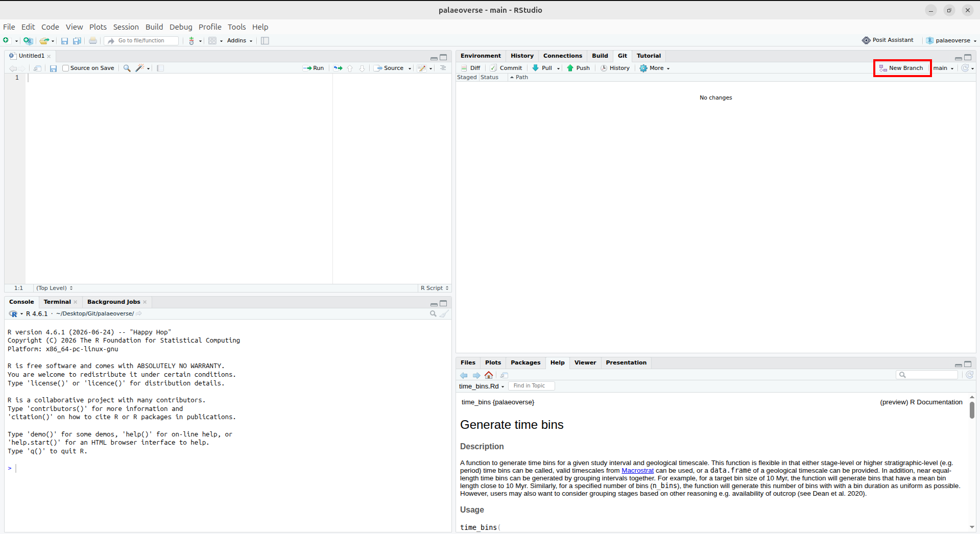Viewport: 980px width, 534px height.
Task: Navigate back in Help pane
Action: (x=464, y=375)
